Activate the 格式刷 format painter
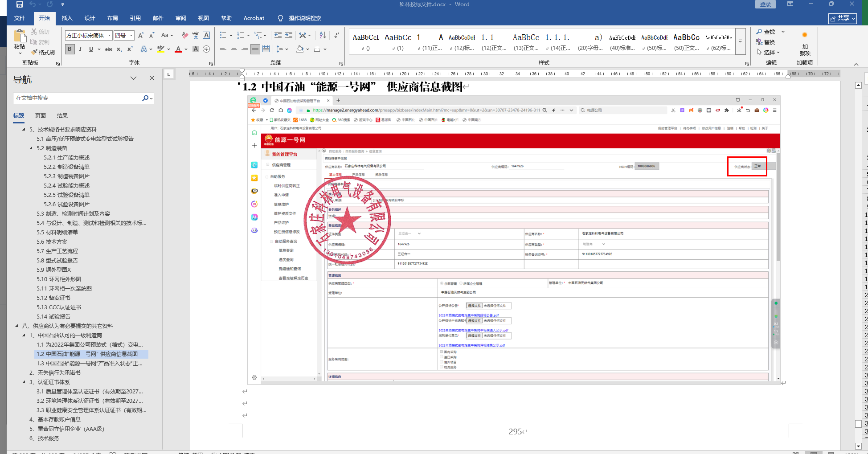868x454 pixels. [x=42, y=52]
